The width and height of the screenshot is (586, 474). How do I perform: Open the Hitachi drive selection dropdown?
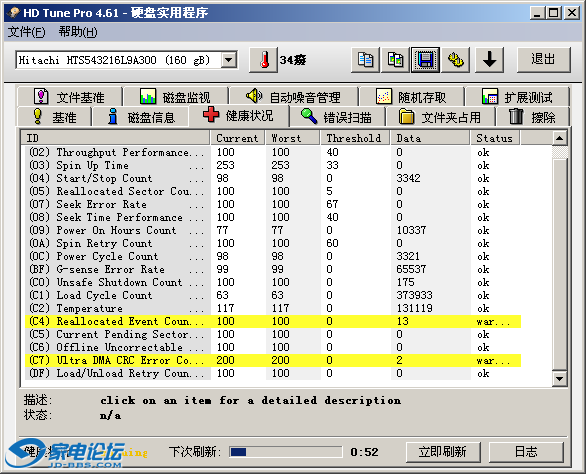click(x=229, y=60)
